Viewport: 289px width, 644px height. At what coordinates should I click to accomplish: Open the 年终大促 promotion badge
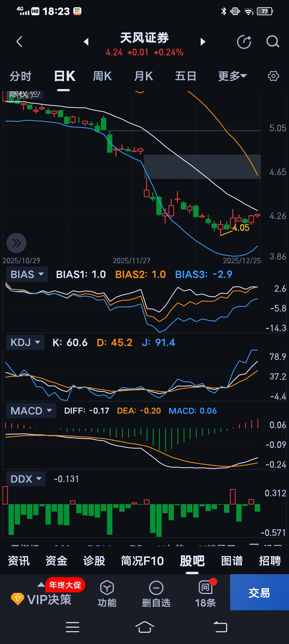(x=65, y=585)
